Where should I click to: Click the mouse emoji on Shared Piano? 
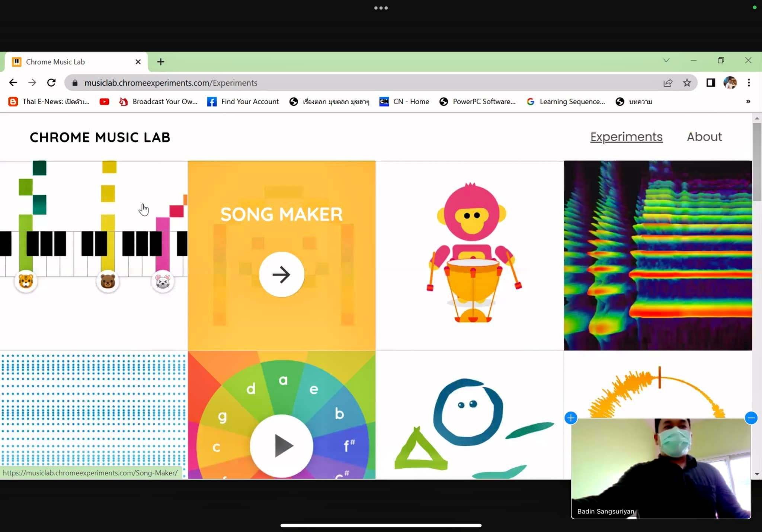click(x=163, y=282)
